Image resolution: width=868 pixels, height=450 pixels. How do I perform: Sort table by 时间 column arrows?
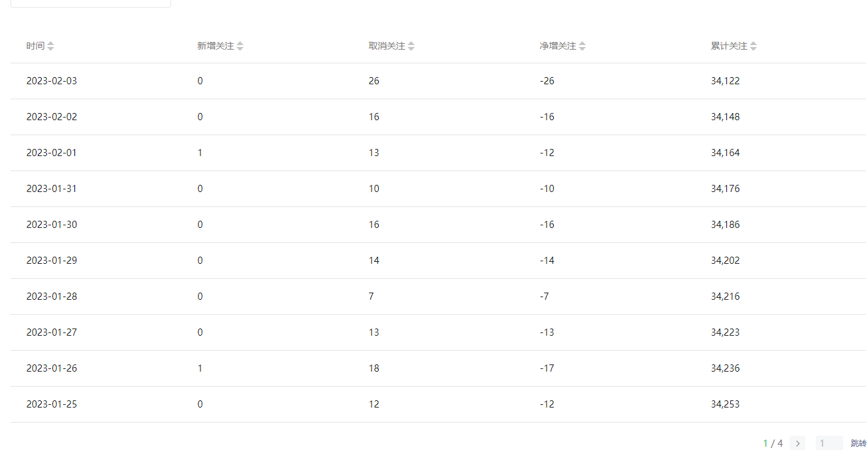51,46
